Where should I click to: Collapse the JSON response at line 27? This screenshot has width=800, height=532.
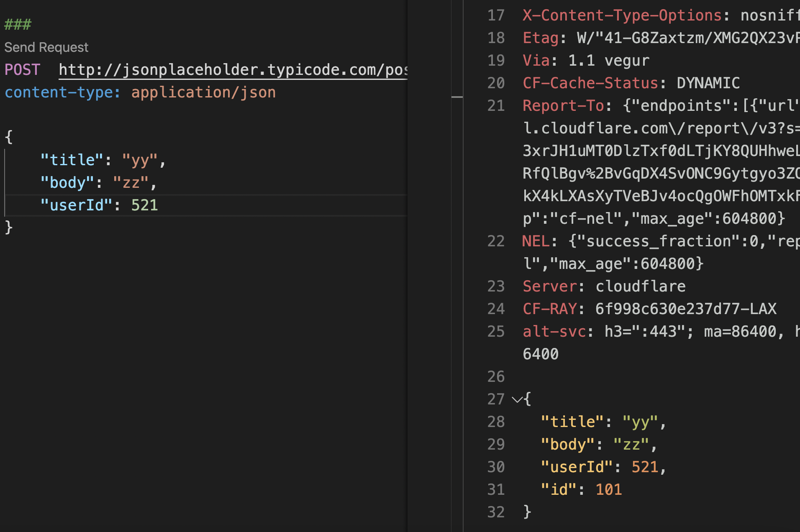click(517, 399)
